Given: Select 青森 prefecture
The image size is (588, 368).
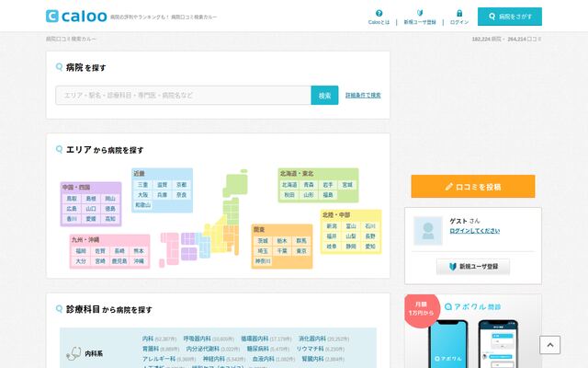Looking at the screenshot, I should (309, 185).
